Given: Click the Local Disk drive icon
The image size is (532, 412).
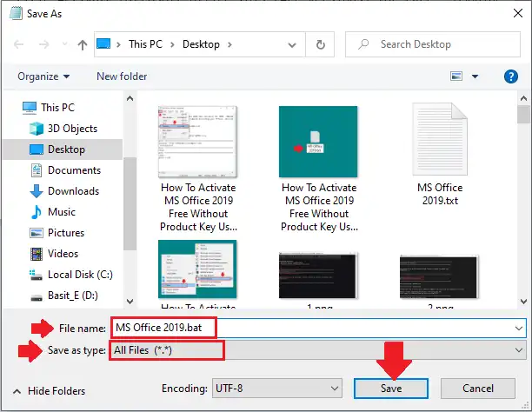Looking at the screenshot, I should coord(37,275).
